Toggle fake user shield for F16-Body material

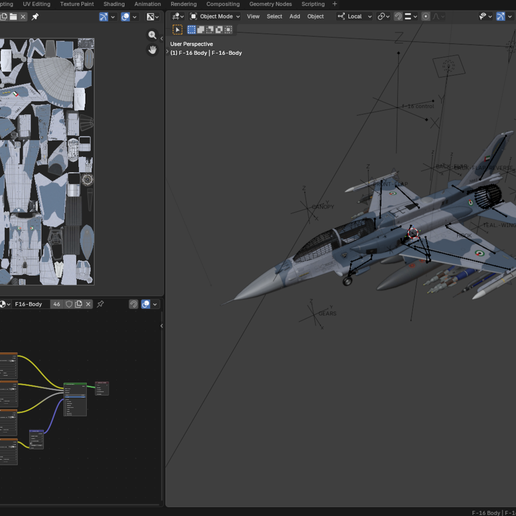69,304
